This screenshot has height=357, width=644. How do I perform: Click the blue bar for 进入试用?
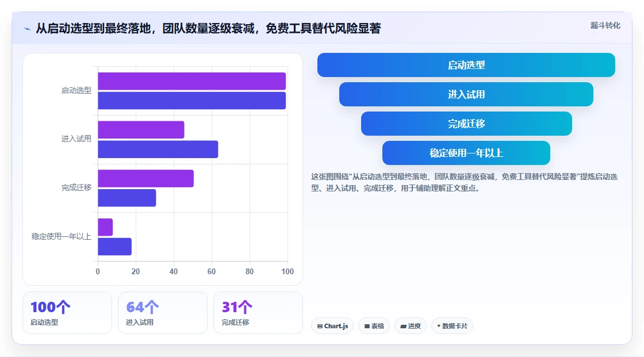(x=158, y=149)
